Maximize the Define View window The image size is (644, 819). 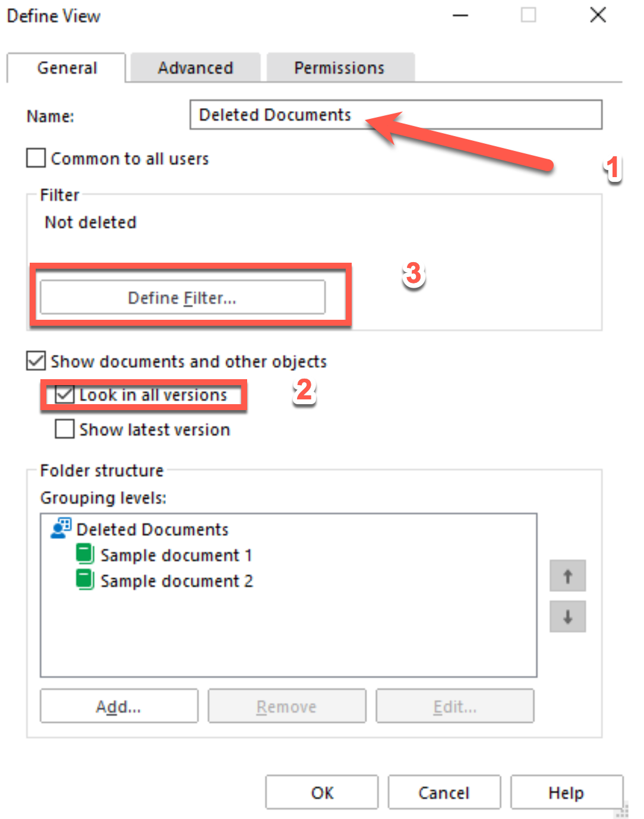pos(528,15)
